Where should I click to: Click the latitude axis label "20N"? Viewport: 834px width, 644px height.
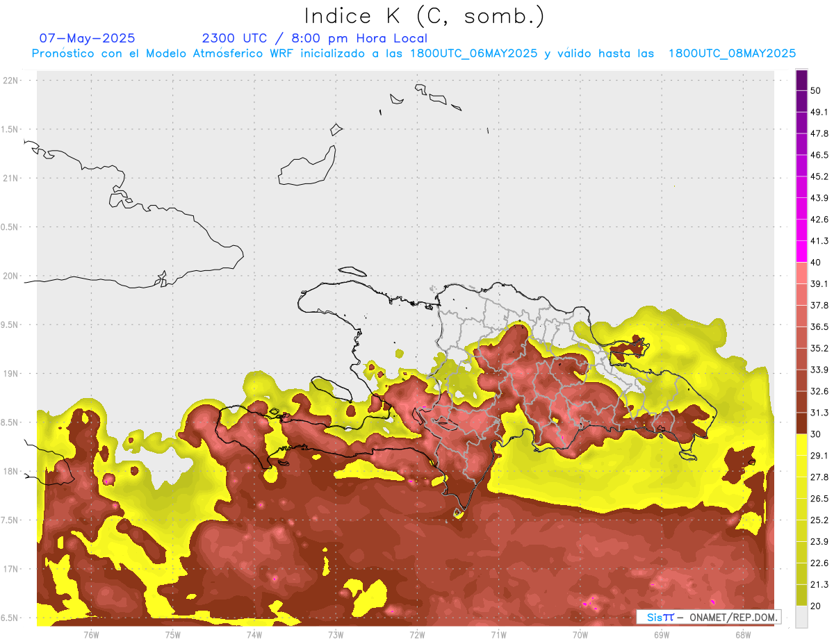click(x=11, y=276)
